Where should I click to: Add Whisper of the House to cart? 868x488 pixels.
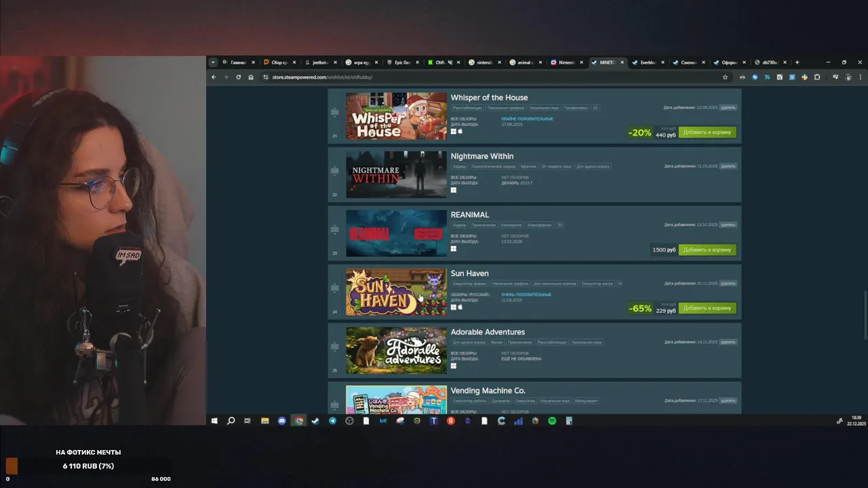click(707, 132)
